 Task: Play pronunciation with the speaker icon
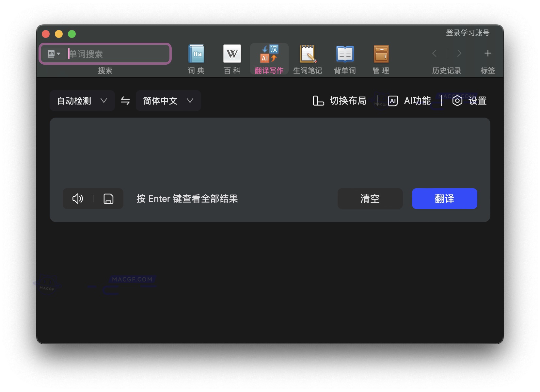click(77, 199)
